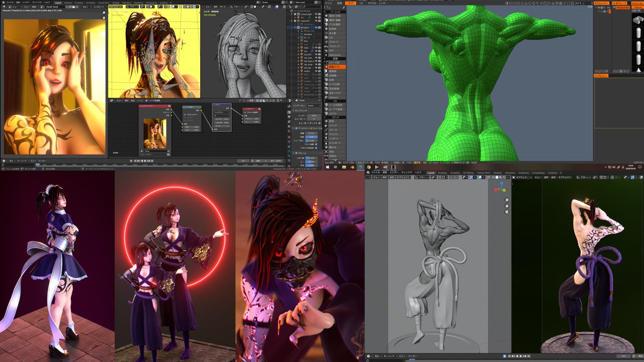
Task: Adjust the 係数 1.00 slider
Action: pyautogui.click(x=311, y=137)
